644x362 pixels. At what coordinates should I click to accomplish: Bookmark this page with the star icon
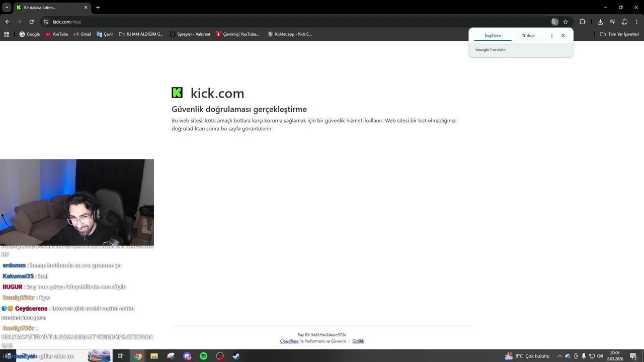(x=566, y=22)
